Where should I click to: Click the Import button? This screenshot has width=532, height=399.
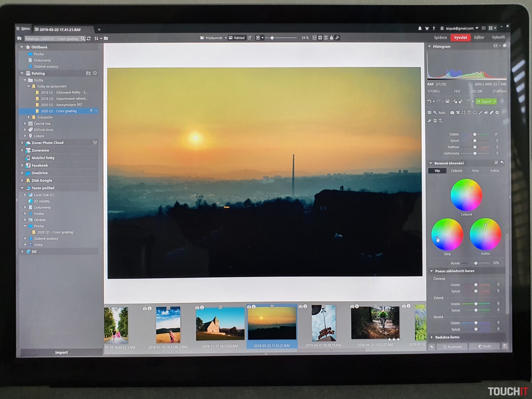pos(61,352)
